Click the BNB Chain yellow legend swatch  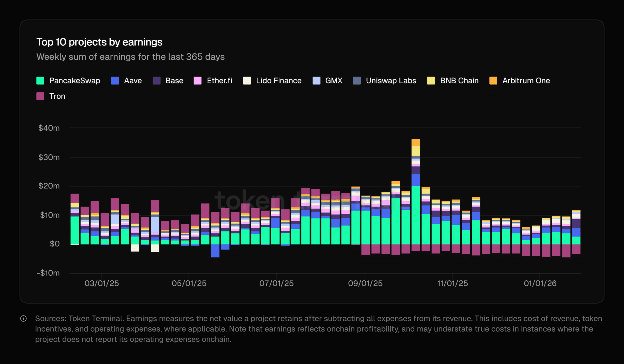[x=431, y=80]
